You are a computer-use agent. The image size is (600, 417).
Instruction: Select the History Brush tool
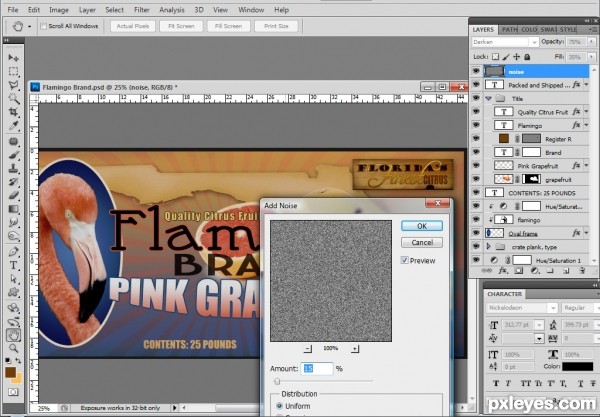click(13, 182)
